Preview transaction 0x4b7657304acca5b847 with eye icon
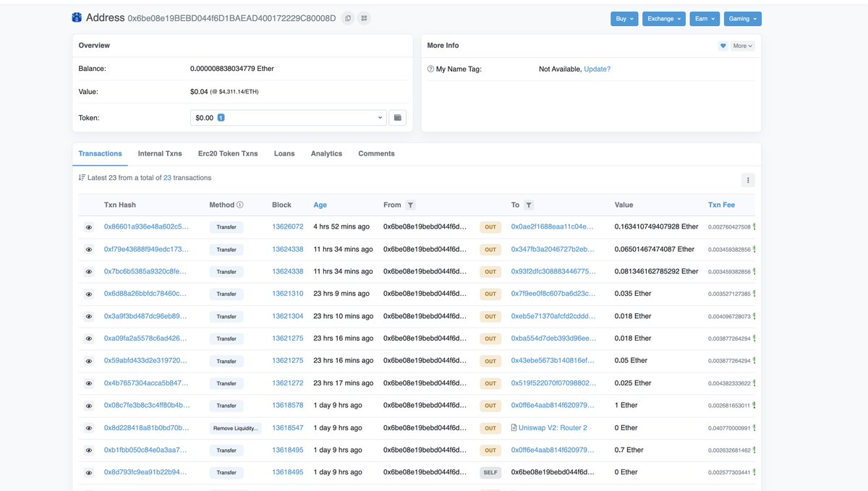 point(89,383)
